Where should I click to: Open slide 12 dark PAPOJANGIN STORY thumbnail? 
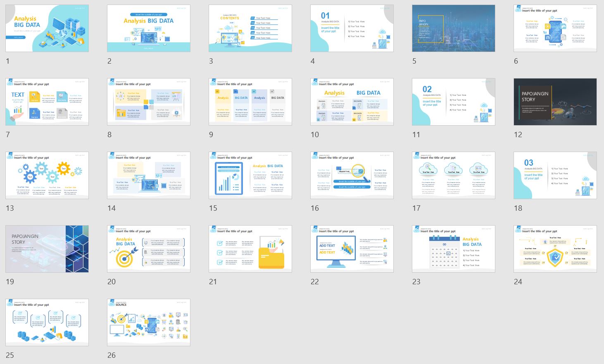click(x=555, y=102)
